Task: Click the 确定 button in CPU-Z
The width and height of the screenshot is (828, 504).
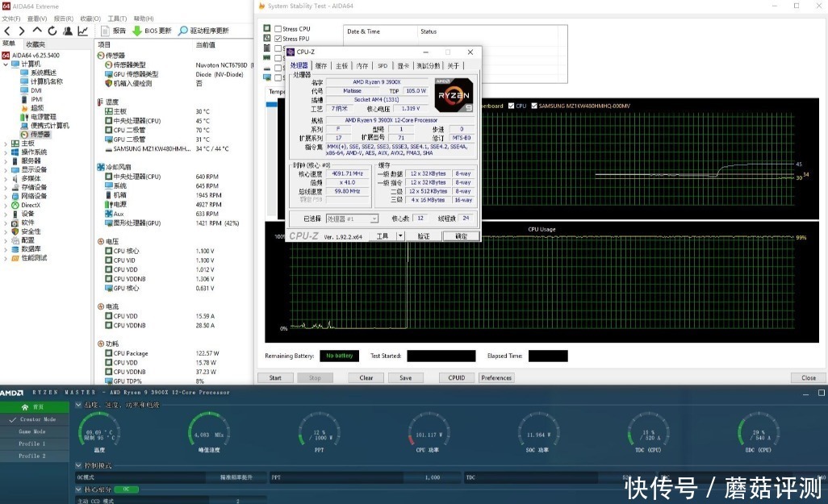Action: click(x=461, y=236)
